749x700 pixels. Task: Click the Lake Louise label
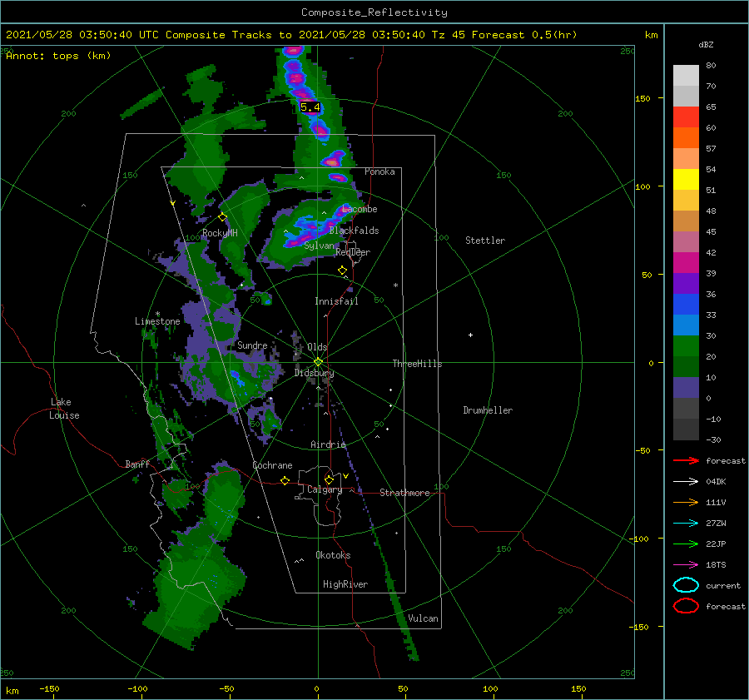click(x=64, y=409)
